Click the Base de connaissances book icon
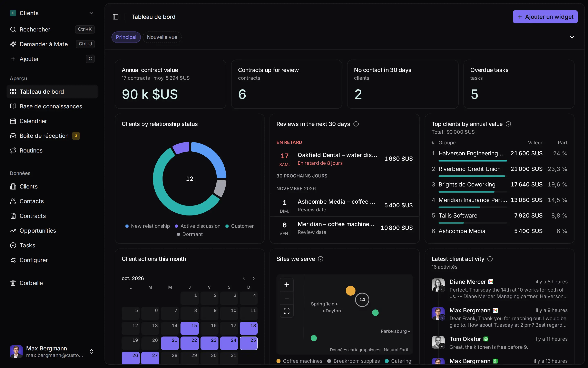This screenshot has width=588, height=368. tap(13, 106)
